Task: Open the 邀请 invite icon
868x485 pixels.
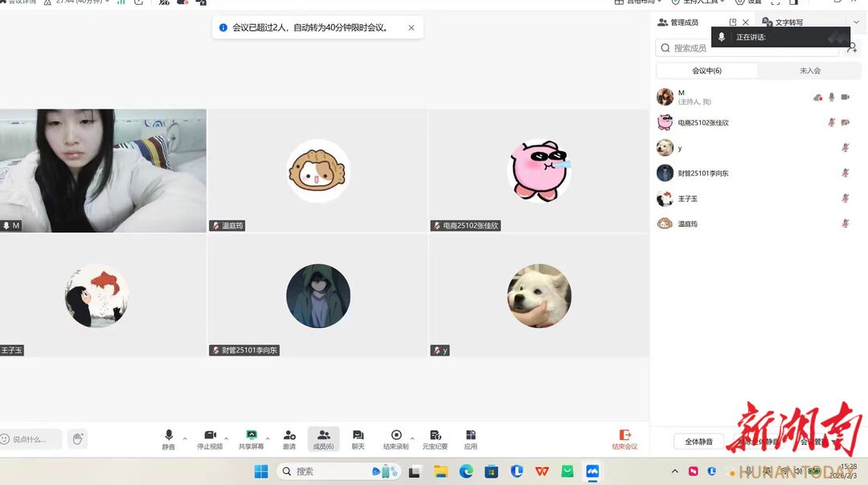Action: (x=289, y=438)
